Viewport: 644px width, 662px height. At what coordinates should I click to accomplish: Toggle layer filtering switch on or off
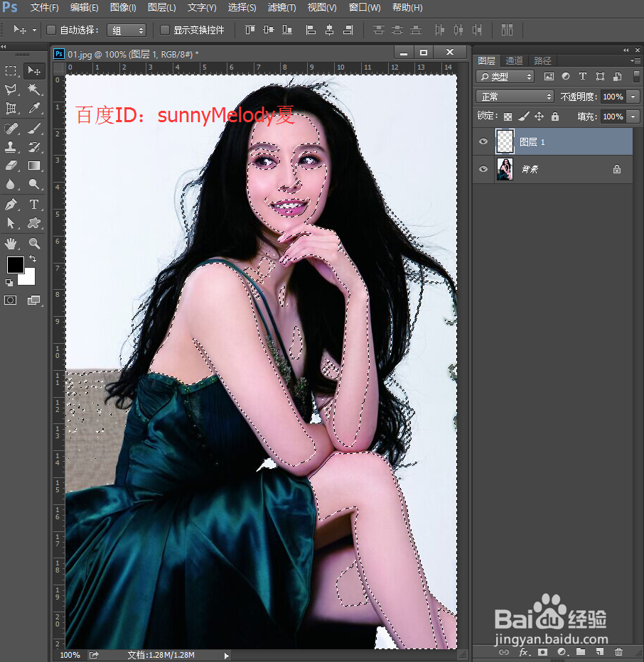(x=636, y=77)
